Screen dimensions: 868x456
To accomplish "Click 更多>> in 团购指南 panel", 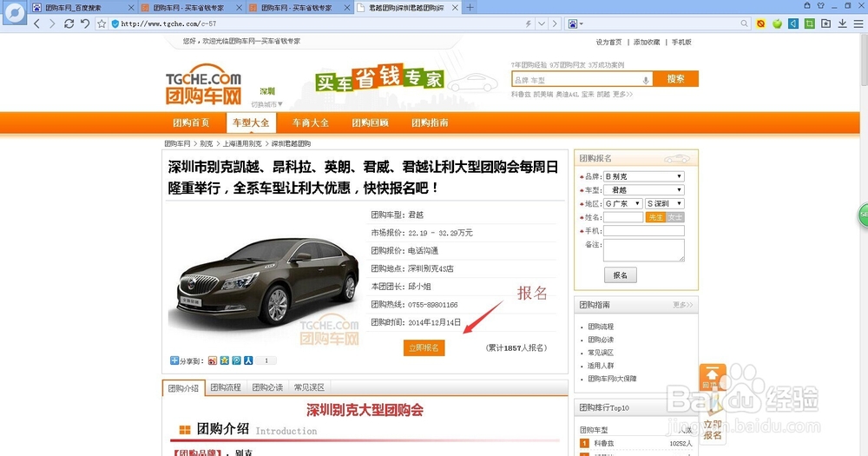I will pos(682,305).
